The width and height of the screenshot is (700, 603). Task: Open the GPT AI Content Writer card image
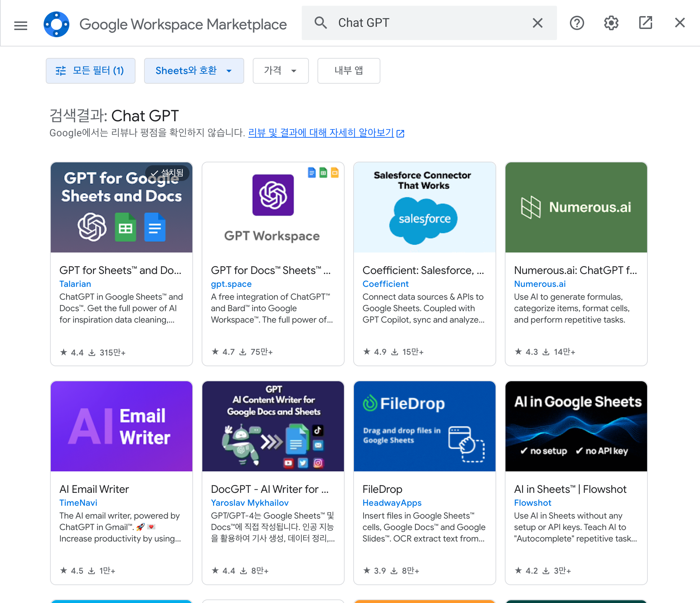[x=273, y=426]
